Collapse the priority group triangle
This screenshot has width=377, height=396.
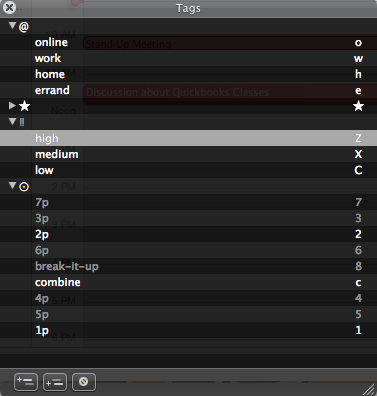tap(12, 121)
